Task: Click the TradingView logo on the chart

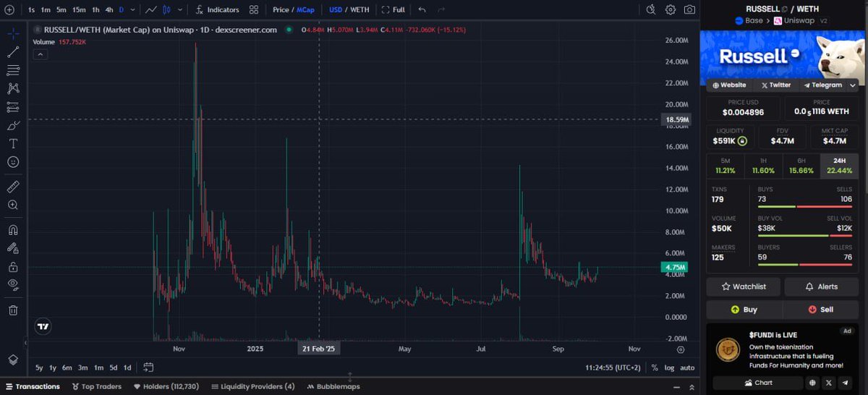Action: pos(43,326)
